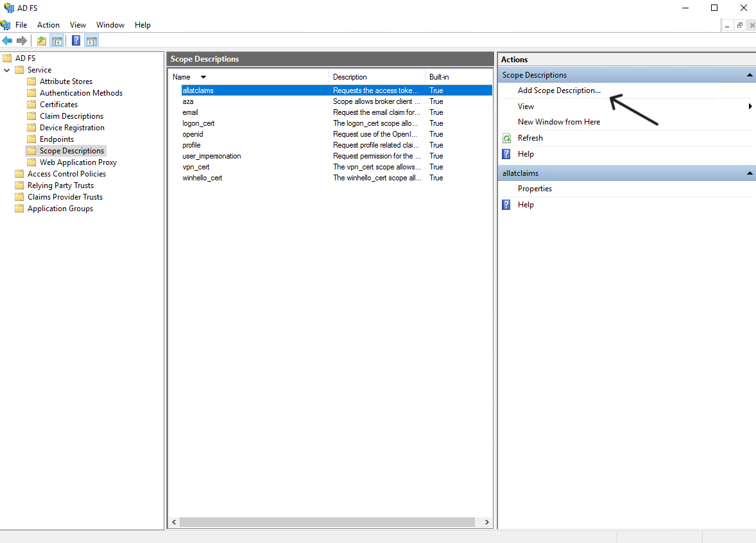756x543 pixels.
Task: Select the openid scope row
Action: point(336,135)
